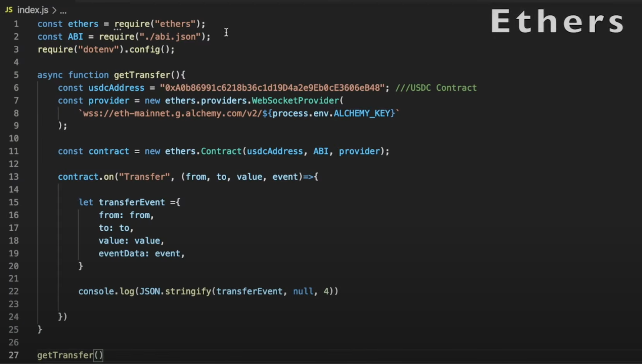Click WebSocketProvider on line 7
The height and width of the screenshot is (364, 642).
tap(295, 101)
